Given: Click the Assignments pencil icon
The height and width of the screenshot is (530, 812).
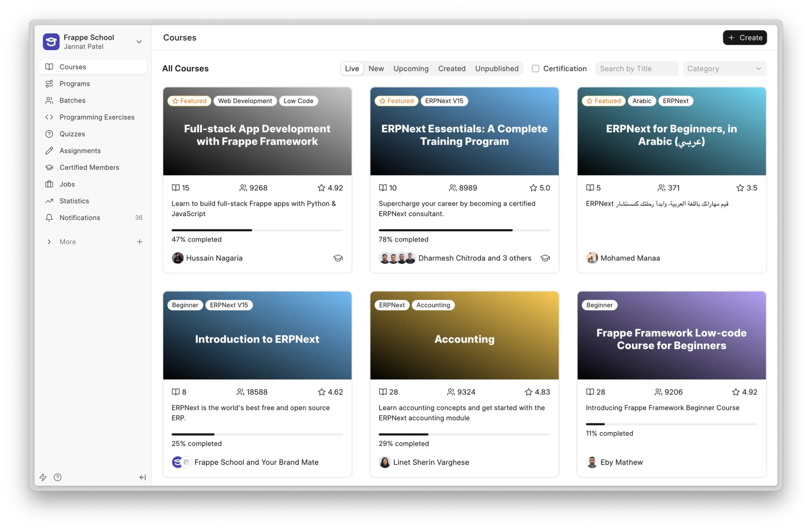Looking at the screenshot, I should [x=49, y=150].
